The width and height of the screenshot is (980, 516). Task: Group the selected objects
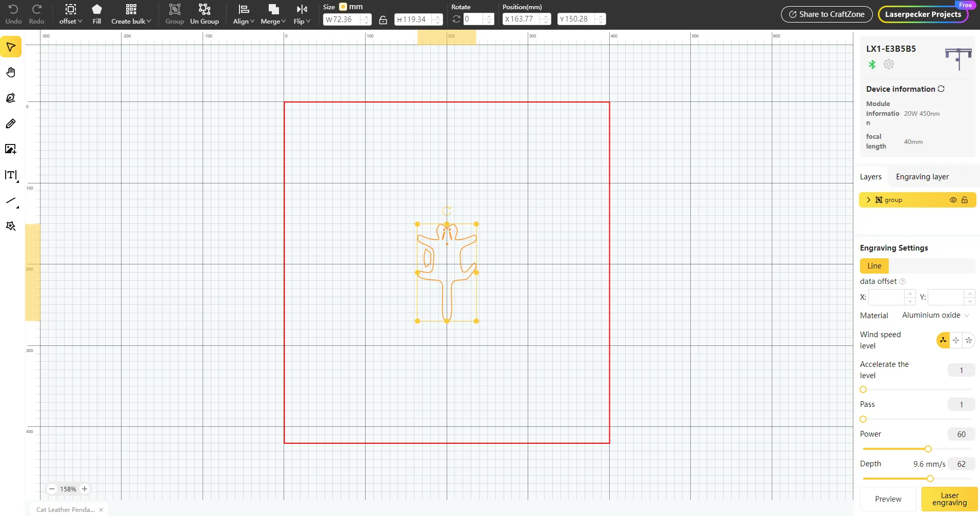click(x=174, y=14)
